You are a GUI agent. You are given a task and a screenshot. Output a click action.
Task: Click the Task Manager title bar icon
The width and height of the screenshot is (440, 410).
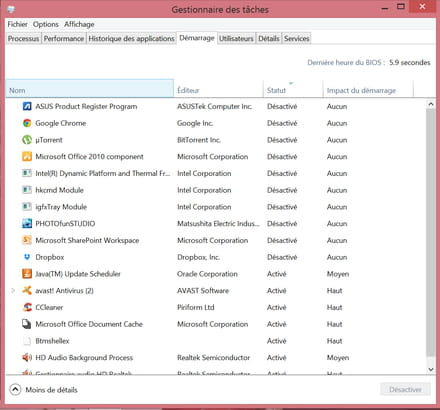[x=11, y=9]
